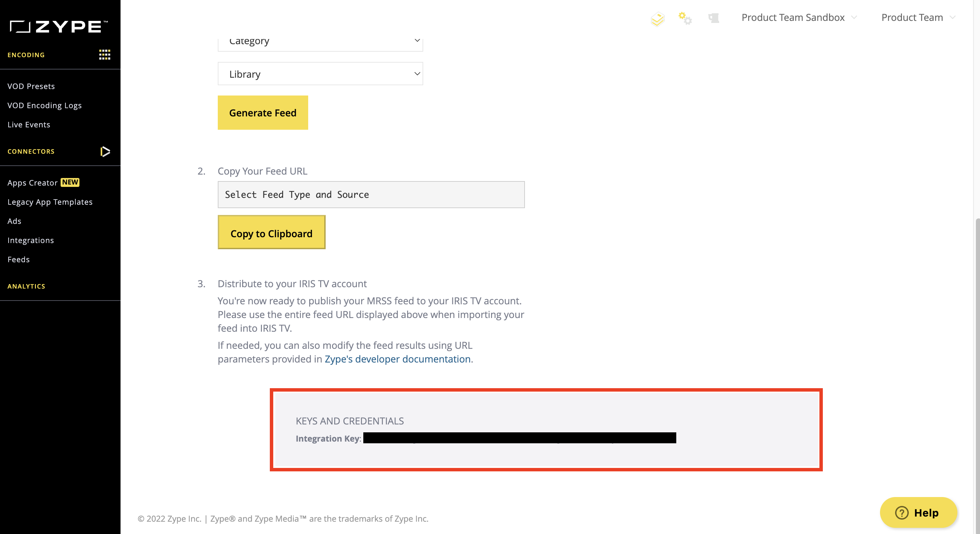Image resolution: width=980 pixels, height=534 pixels.
Task: Expand the Product Team account dropdown
Action: (x=918, y=17)
